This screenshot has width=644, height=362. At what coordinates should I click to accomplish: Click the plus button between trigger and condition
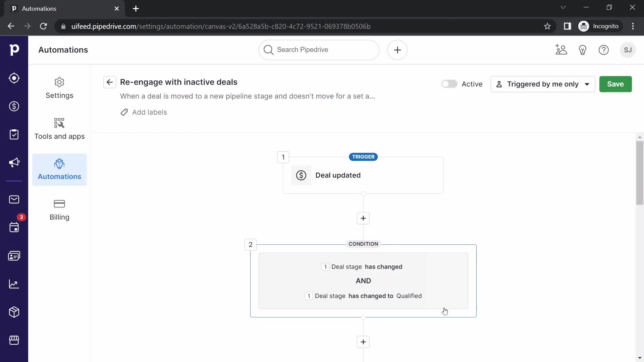(x=363, y=218)
